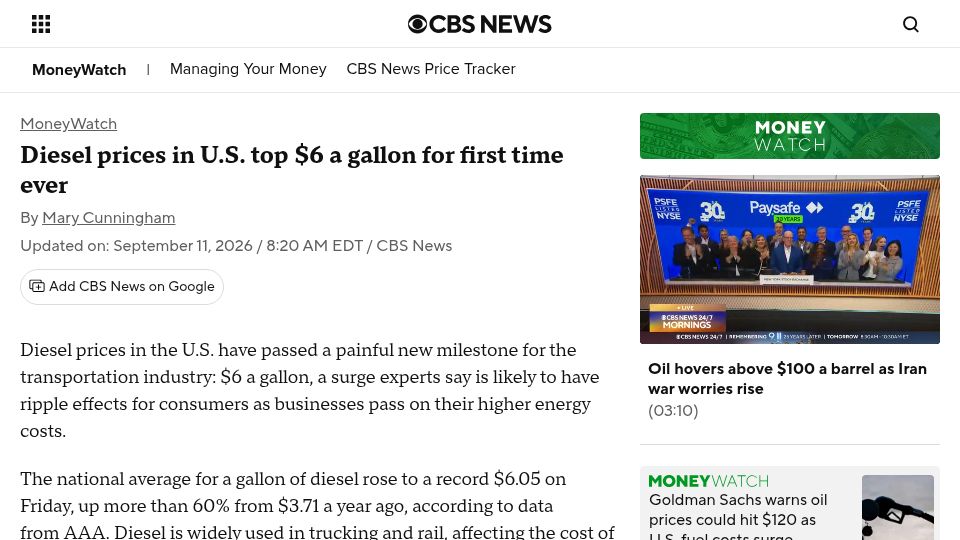Open the grid menu icon
The height and width of the screenshot is (540, 960).
click(41, 24)
